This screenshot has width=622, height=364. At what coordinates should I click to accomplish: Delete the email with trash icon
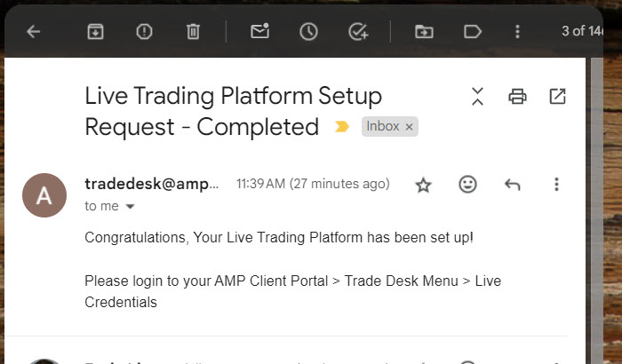(193, 31)
